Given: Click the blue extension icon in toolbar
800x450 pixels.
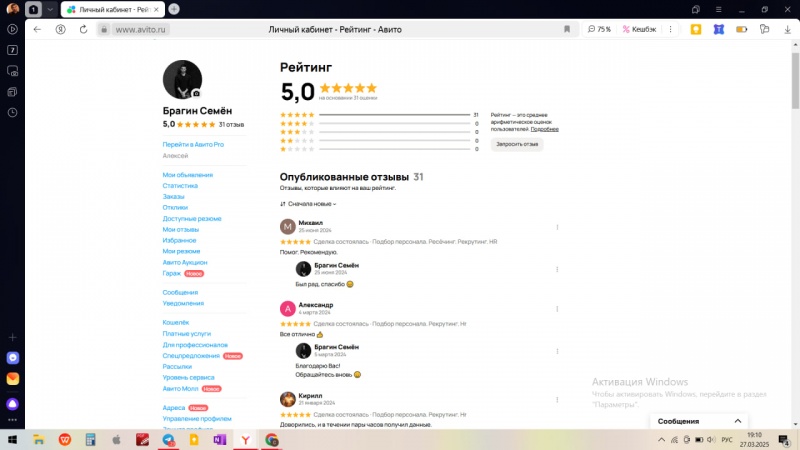Looking at the screenshot, I should (x=719, y=30).
